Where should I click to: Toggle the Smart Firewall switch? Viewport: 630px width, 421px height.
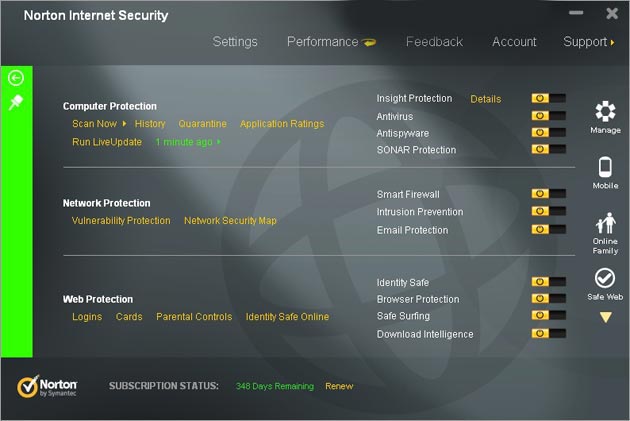(548, 194)
